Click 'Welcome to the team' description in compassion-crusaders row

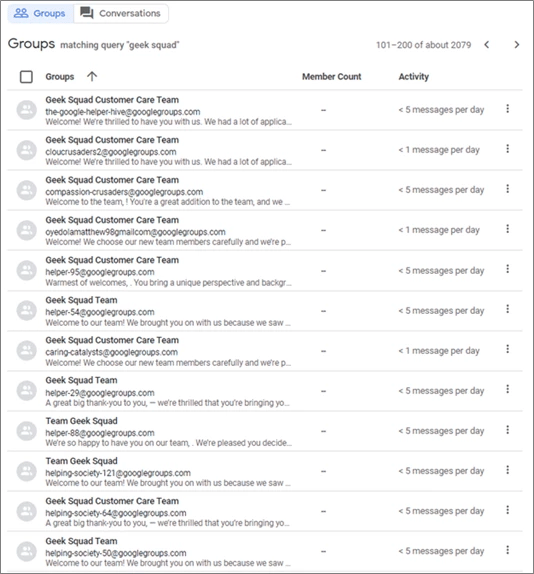(x=168, y=202)
